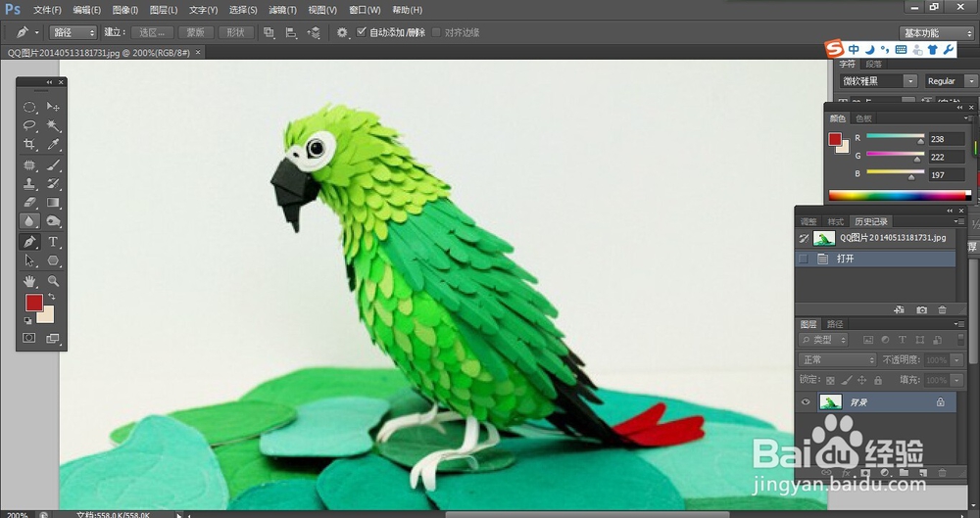The height and width of the screenshot is (518, 980).
Task: Select the Move tool
Action: (x=53, y=107)
